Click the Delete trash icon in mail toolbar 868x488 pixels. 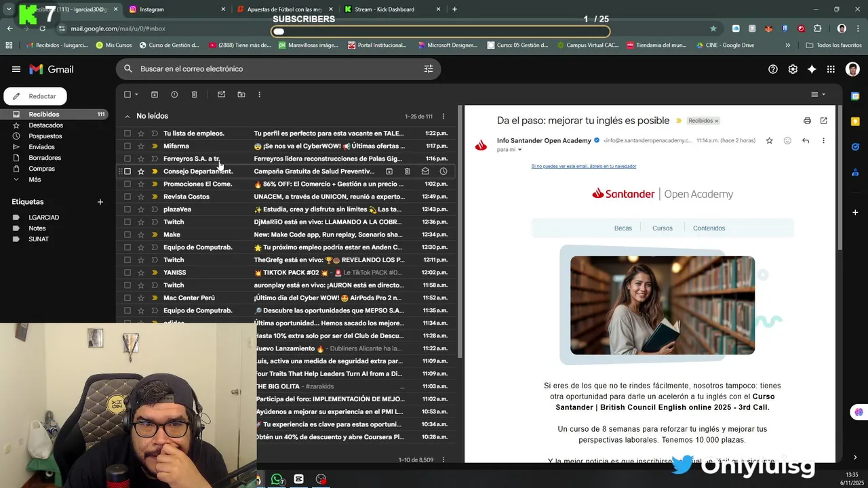[x=194, y=94]
